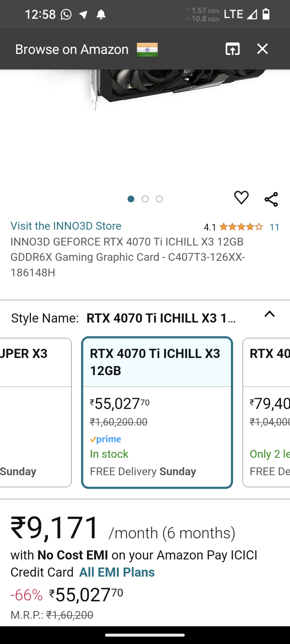Select the second image carousel dot

click(145, 199)
